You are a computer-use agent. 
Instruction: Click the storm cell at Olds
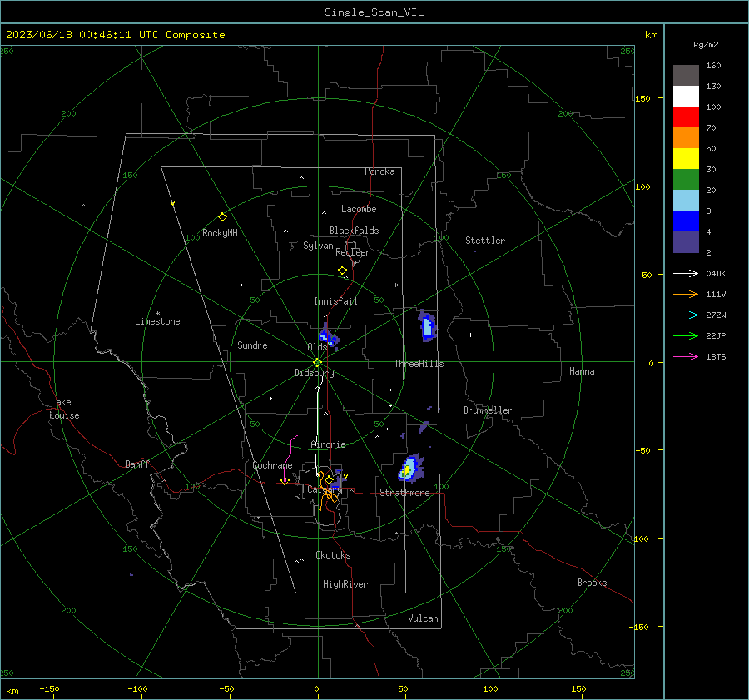pyautogui.click(x=329, y=336)
